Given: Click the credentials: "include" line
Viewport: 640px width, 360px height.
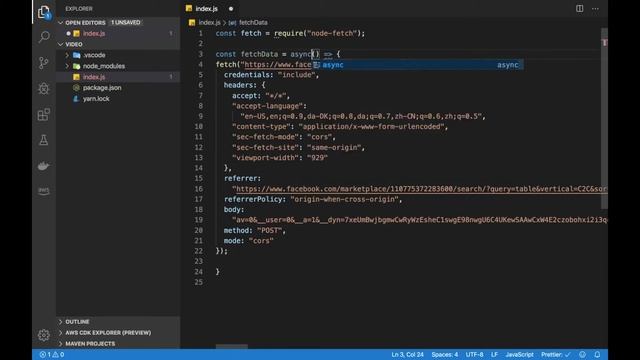Looking at the screenshot, I should point(271,75).
